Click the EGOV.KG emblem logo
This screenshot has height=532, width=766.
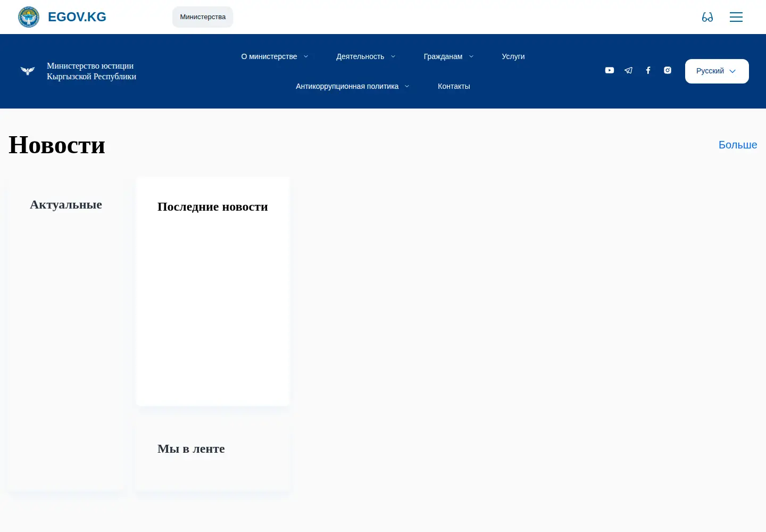coord(29,17)
